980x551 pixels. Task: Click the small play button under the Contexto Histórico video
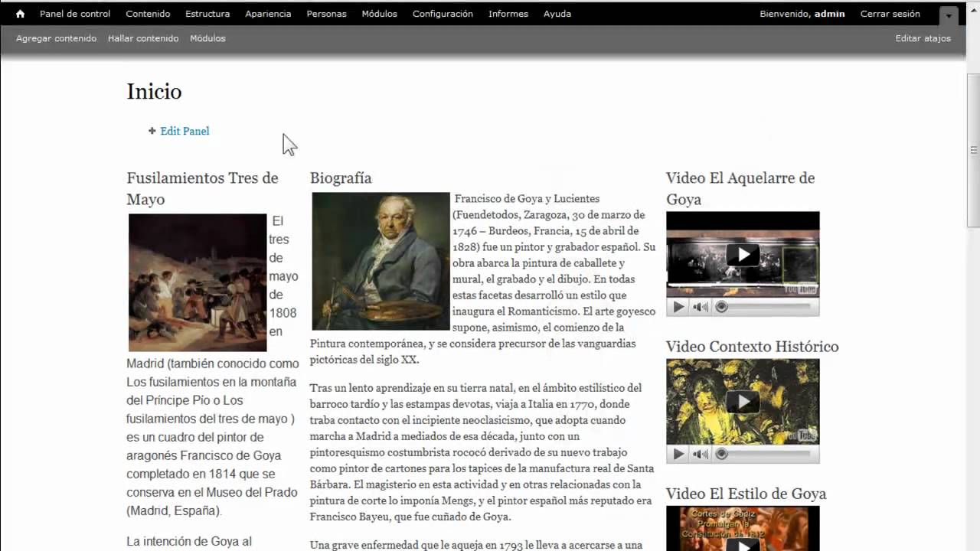(678, 454)
